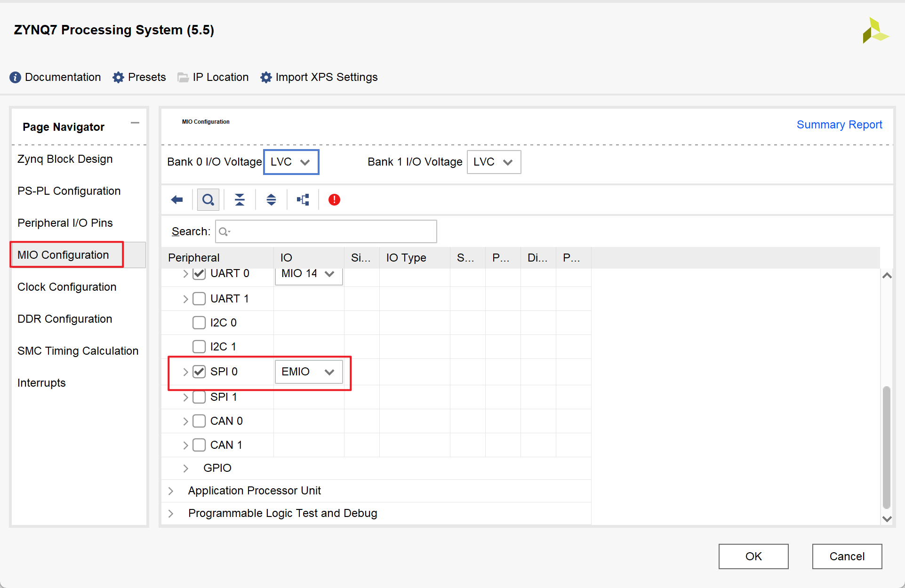Go to Interrupts page
Viewport: 905px width, 588px height.
point(41,383)
